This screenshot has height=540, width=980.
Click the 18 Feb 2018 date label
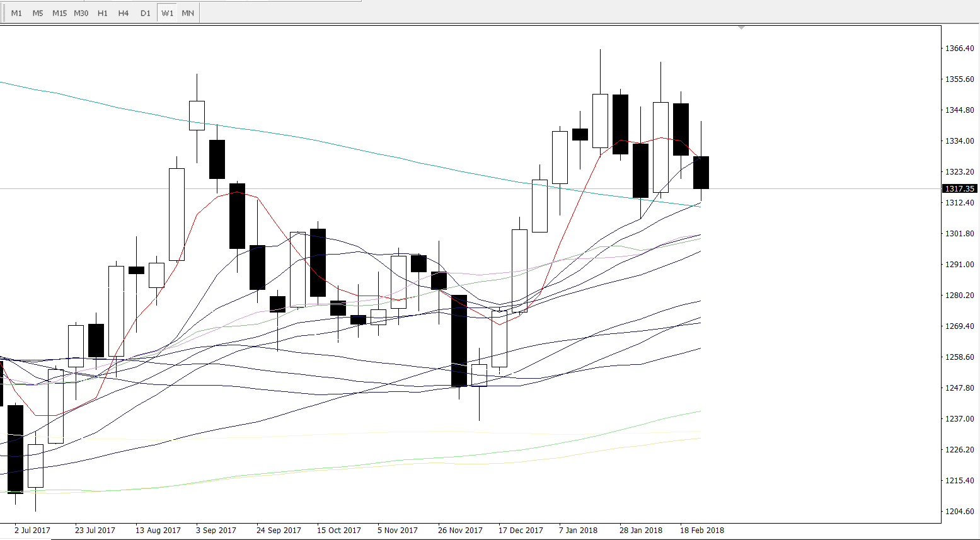(701, 530)
